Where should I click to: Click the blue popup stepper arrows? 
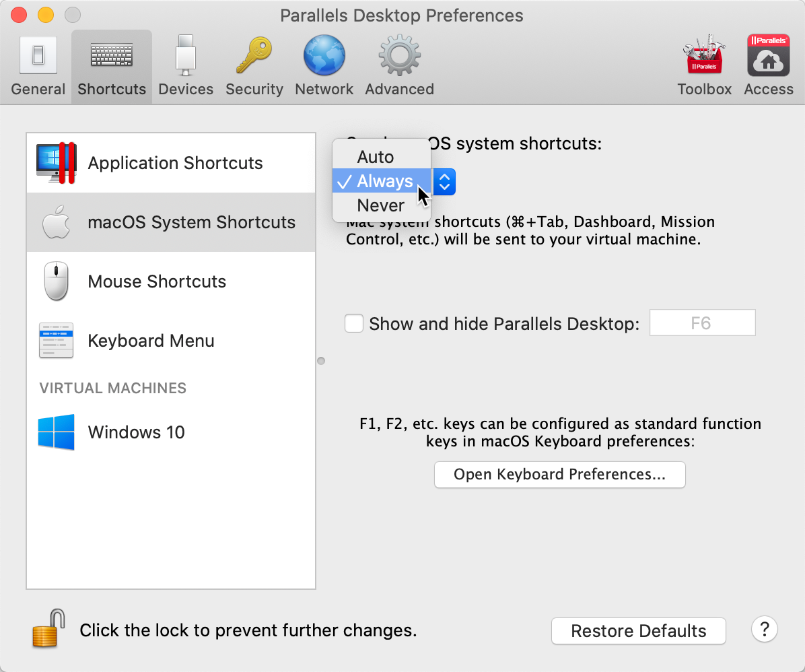[x=445, y=182]
